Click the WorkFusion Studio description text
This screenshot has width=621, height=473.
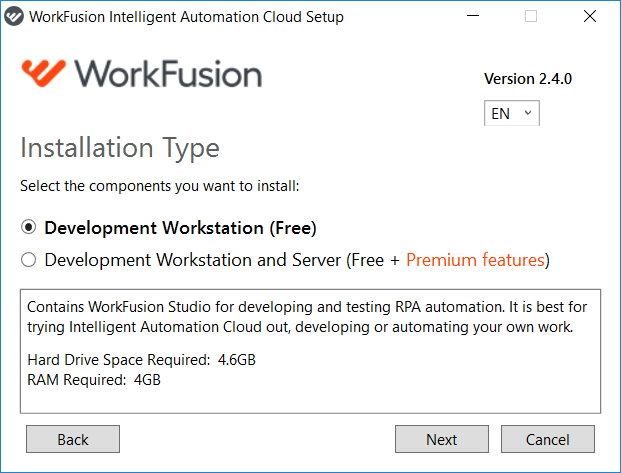(307, 317)
